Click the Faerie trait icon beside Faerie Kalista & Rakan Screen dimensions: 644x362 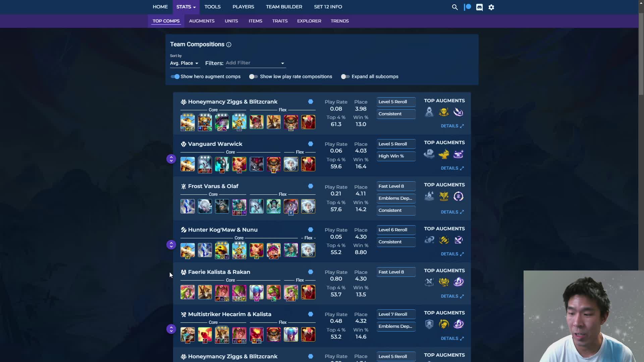(x=183, y=272)
